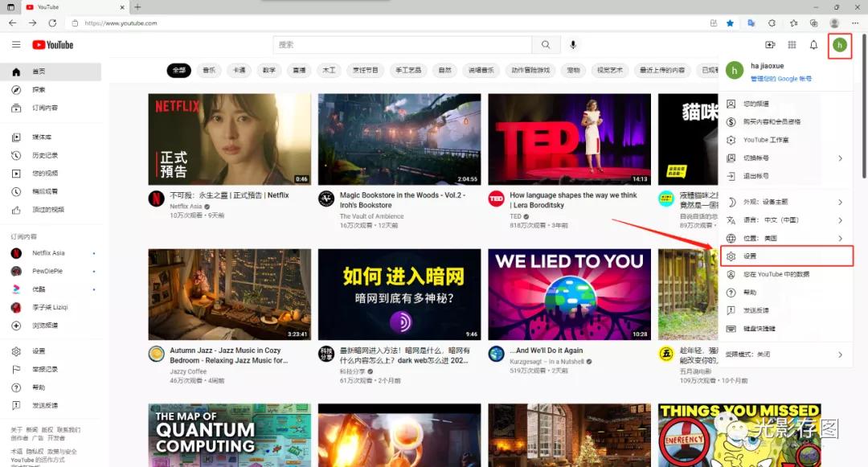The height and width of the screenshot is (467, 868).
Task: Click the YouTube home logo
Action: (x=52, y=44)
